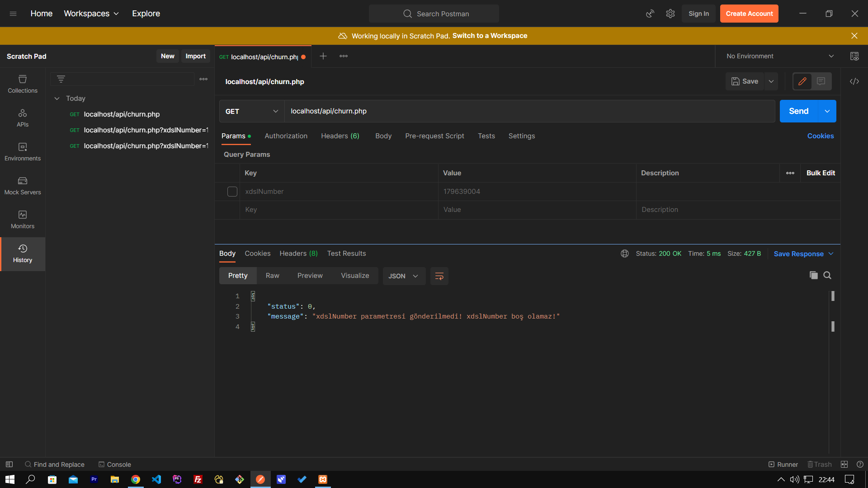Toggle the xdslNumber query param checkbox
The width and height of the screenshot is (868, 488).
(232, 191)
